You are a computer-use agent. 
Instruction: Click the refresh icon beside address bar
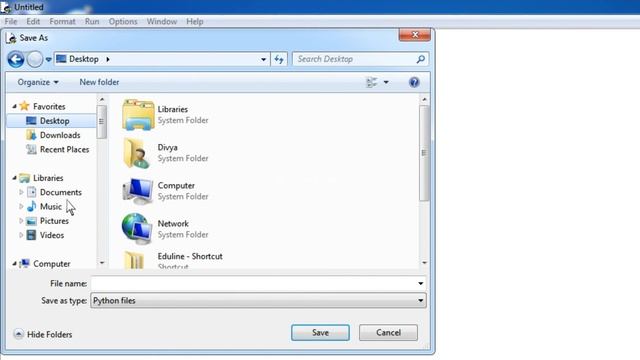pyautogui.click(x=279, y=60)
